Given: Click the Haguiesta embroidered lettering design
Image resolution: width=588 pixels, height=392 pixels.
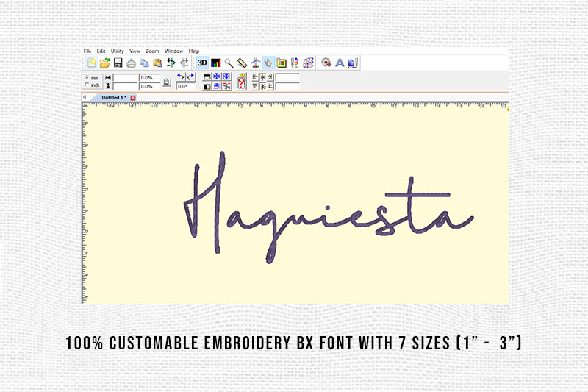Looking at the screenshot, I should [x=329, y=207].
